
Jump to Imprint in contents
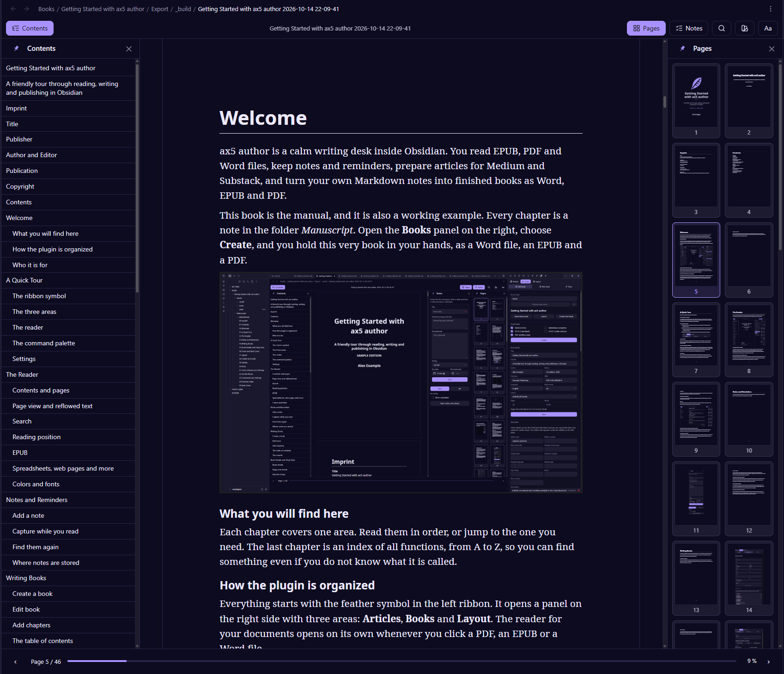68,108
